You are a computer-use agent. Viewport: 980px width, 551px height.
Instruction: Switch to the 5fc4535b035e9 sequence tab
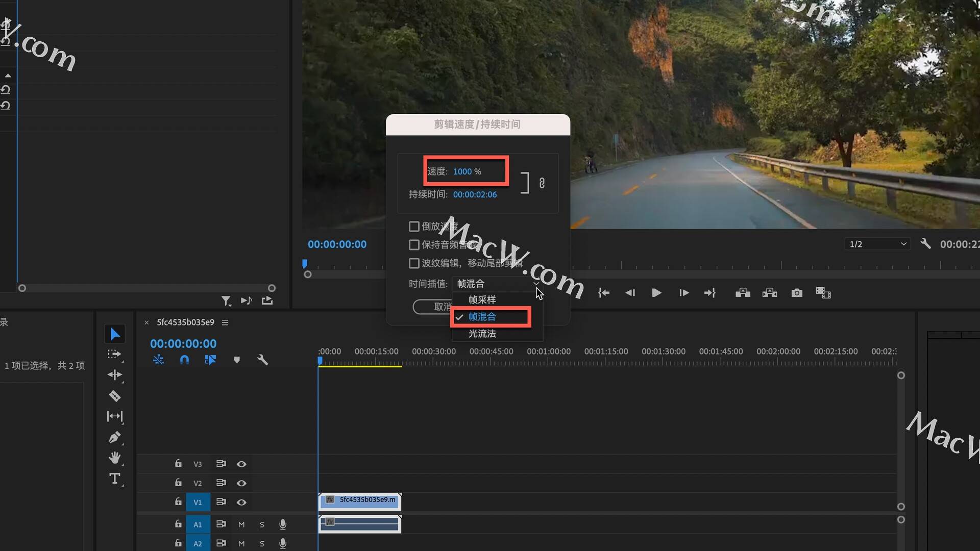coord(185,322)
